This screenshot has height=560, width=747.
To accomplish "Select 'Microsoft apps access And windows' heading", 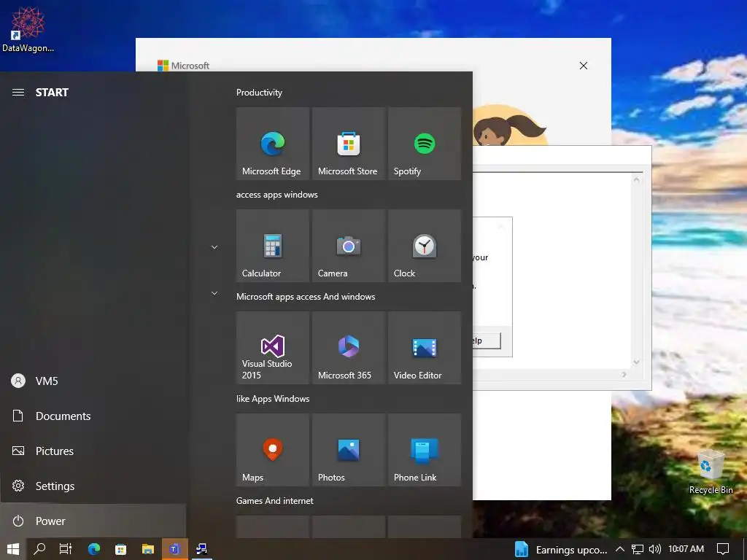I will [x=306, y=297].
